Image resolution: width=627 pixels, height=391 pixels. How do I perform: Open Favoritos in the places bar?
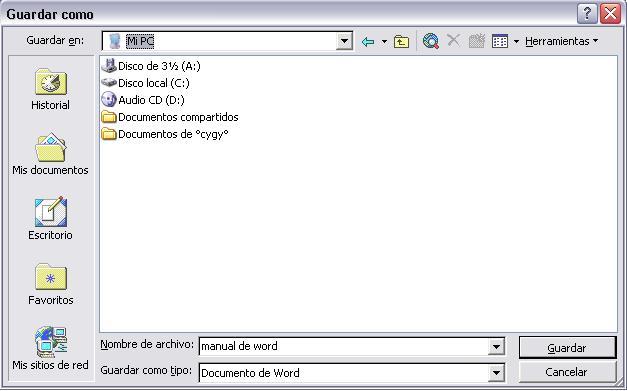pos(50,284)
